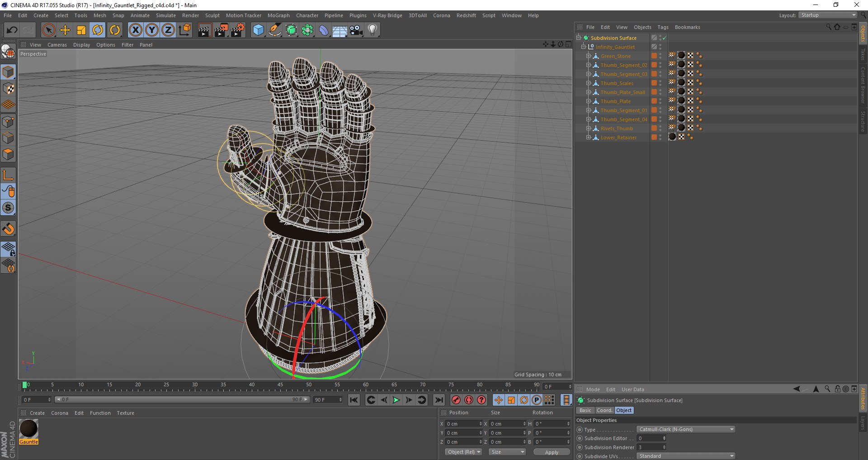Click User Data in Attributes manager
Image resolution: width=868 pixels, height=460 pixels.
(x=632, y=389)
